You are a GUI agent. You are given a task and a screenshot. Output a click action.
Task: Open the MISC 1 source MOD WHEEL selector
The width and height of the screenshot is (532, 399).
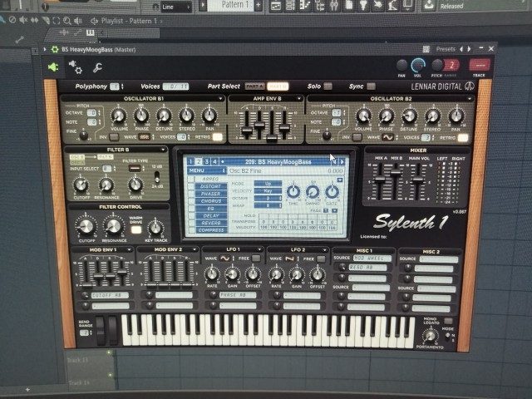372,259
